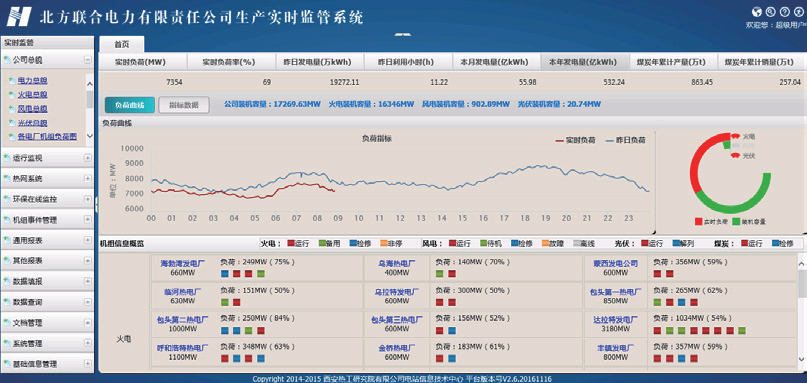Screen dimensions: 807x383
Task: Click sidebar submenu scroll-down arrow
Action: tap(90, 136)
